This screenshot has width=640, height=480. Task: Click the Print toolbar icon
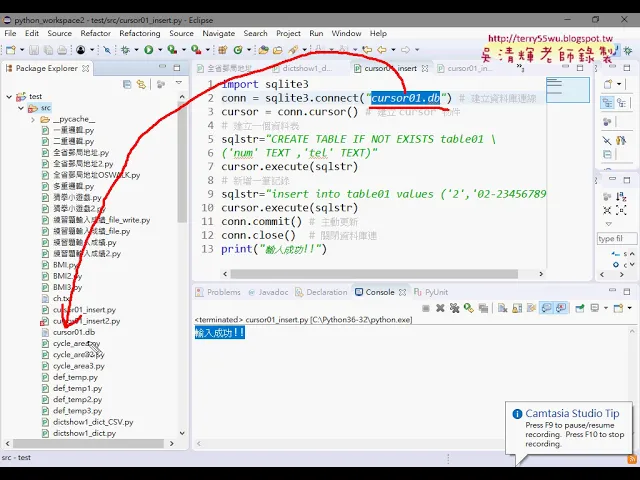(62, 50)
